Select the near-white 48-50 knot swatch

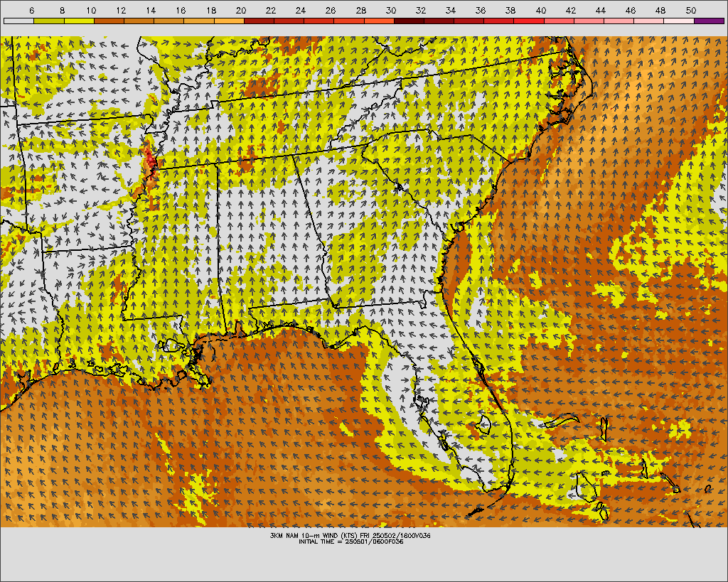pyautogui.click(x=679, y=21)
